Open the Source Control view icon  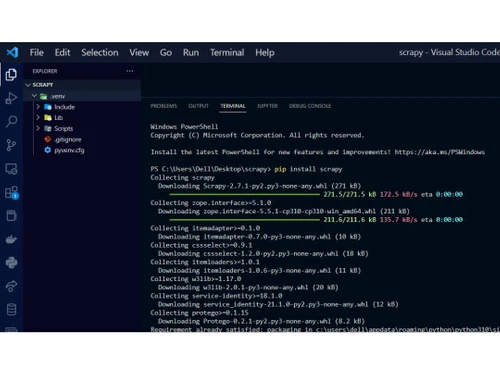[x=11, y=145]
